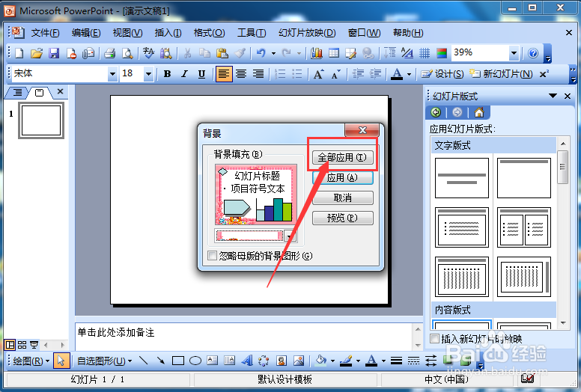Click the Cancel button in Background dialog
Viewport: 581px width, 392px height.
(342, 197)
